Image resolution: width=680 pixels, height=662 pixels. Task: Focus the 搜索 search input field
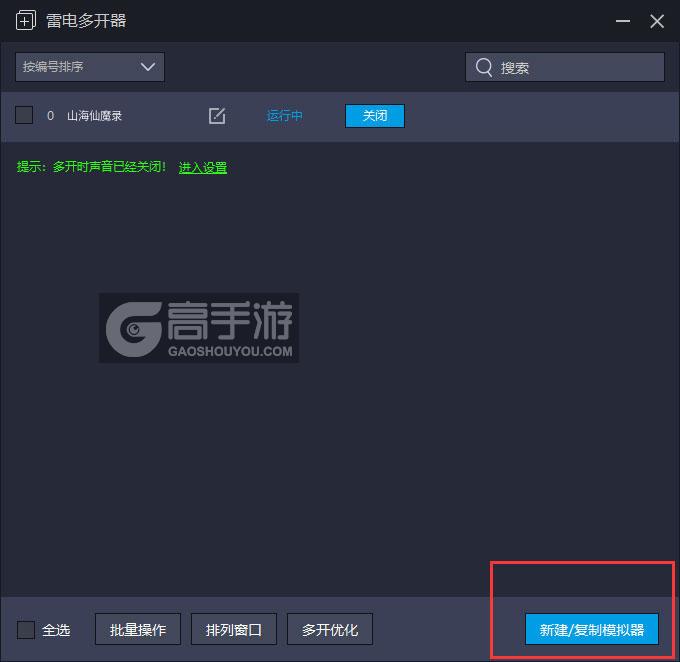tap(565, 67)
